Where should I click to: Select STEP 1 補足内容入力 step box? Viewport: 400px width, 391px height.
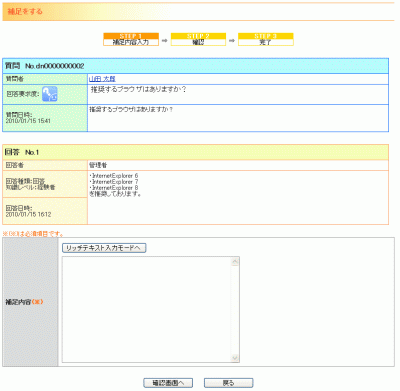131,39
